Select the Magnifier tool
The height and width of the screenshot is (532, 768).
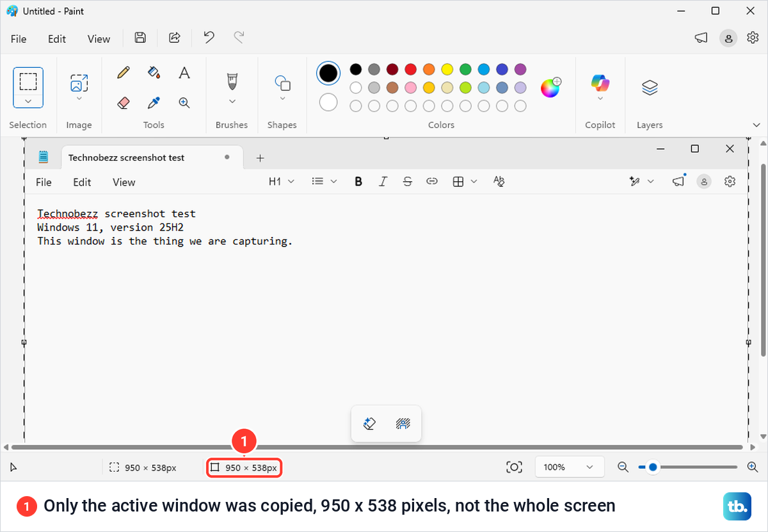pos(184,102)
